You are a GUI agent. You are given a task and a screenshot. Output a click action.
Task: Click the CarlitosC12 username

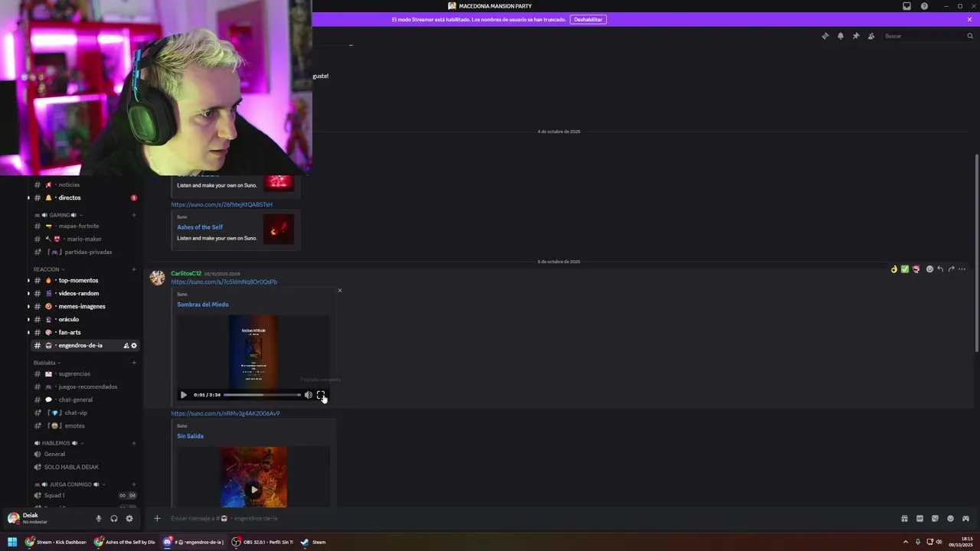pyautogui.click(x=186, y=273)
